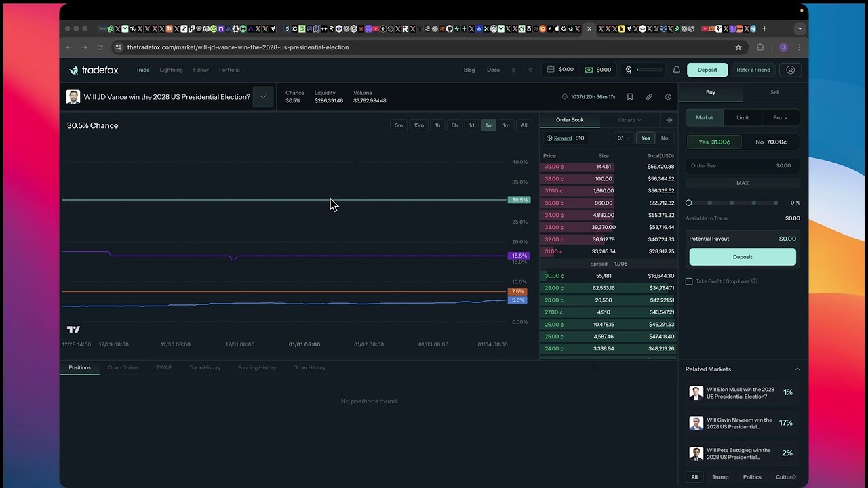
Task: Open the Pro order type dropdown
Action: (x=781, y=117)
